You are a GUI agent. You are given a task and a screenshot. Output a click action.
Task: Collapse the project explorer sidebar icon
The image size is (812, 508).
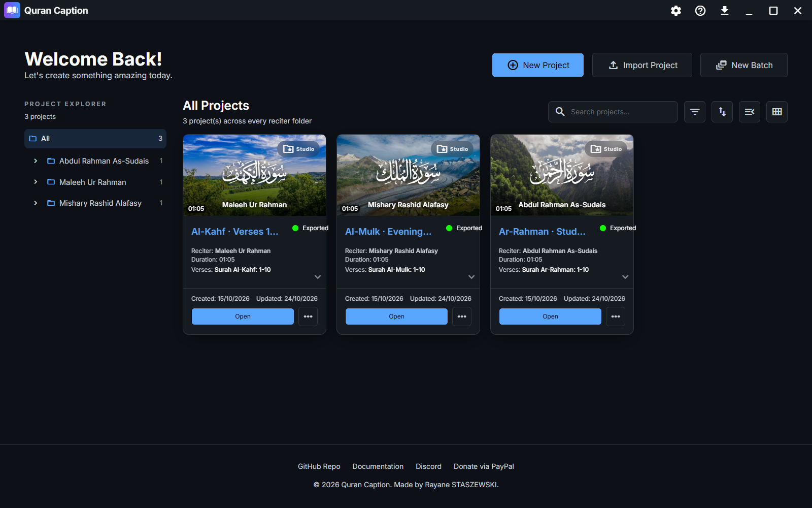pos(750,112)
